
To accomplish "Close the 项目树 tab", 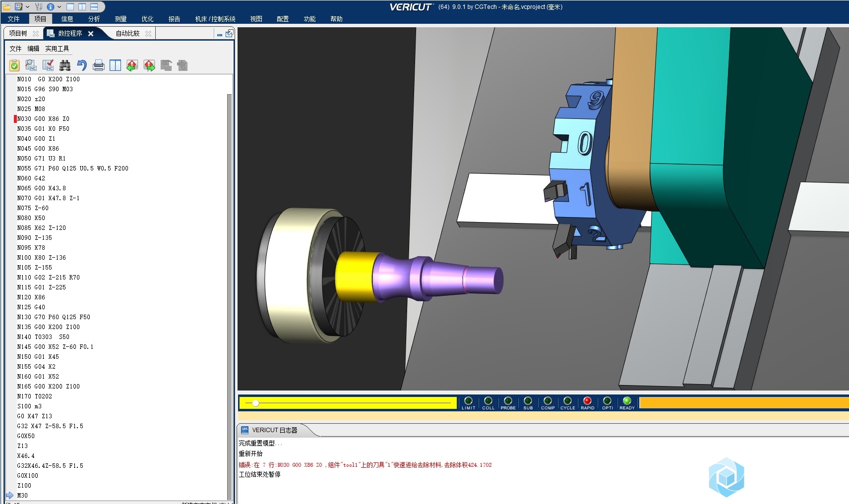I will pyautogui.click(x=36, y=34).
